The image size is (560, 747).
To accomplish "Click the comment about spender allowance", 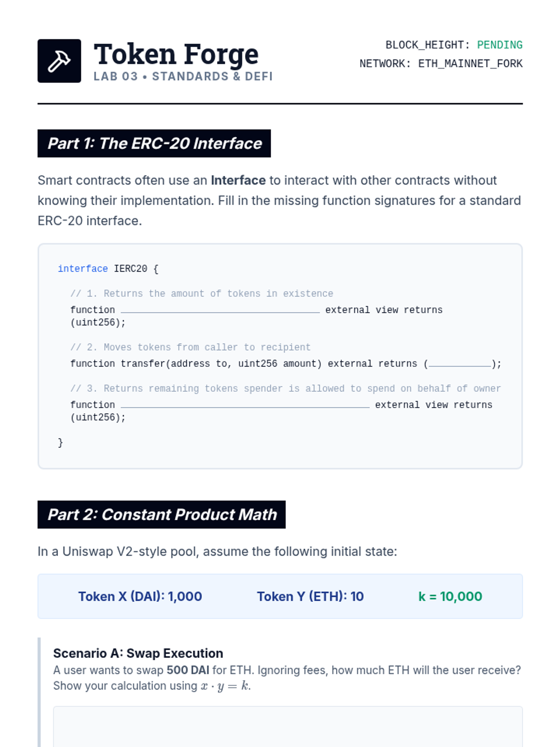I will [x=285, y=388].
